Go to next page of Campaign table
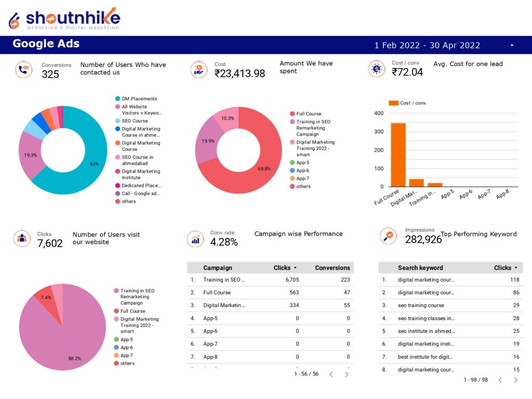532x399 pixels. (x=347, y=374)
